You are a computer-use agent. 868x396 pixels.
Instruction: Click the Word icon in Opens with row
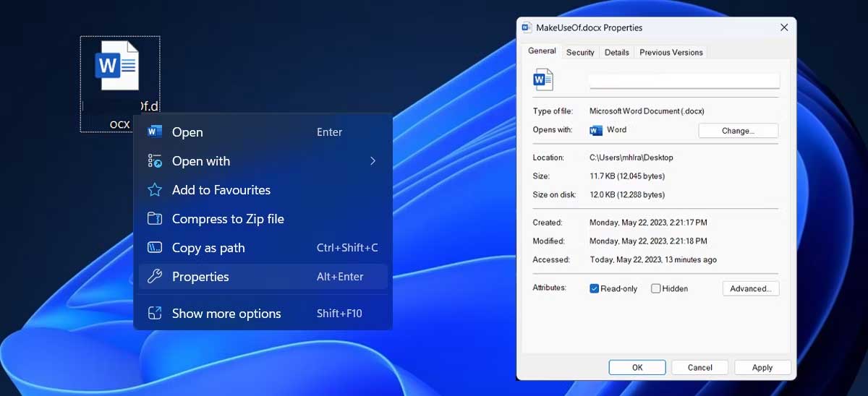(x=596, y=130)
